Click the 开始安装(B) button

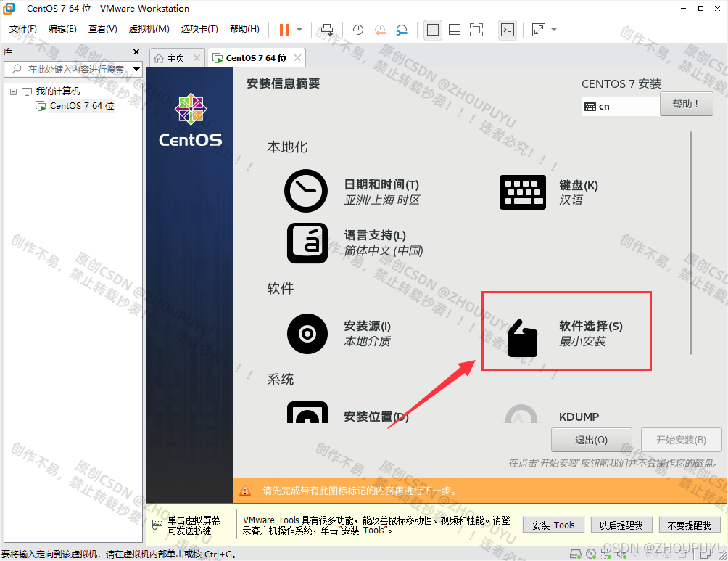(681, 440)
